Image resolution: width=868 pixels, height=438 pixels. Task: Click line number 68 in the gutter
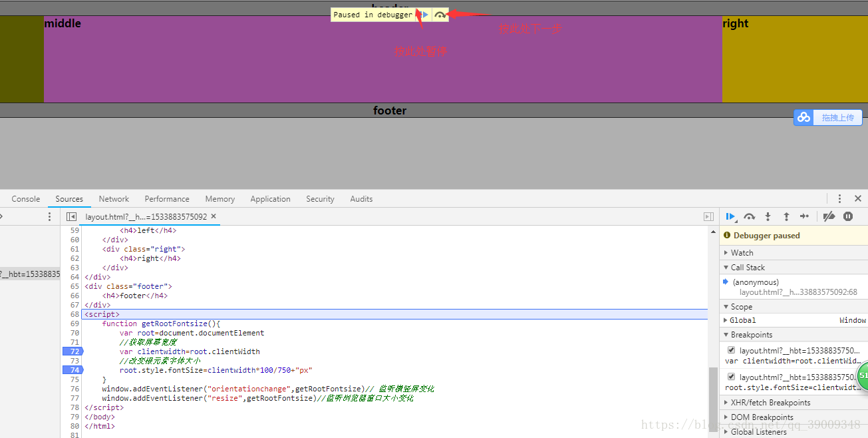tap(74, 314)
